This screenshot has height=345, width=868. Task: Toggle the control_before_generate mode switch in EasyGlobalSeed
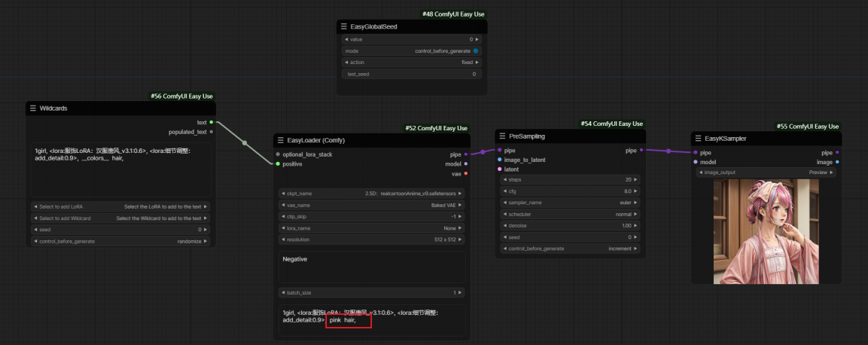pos(476,50)
